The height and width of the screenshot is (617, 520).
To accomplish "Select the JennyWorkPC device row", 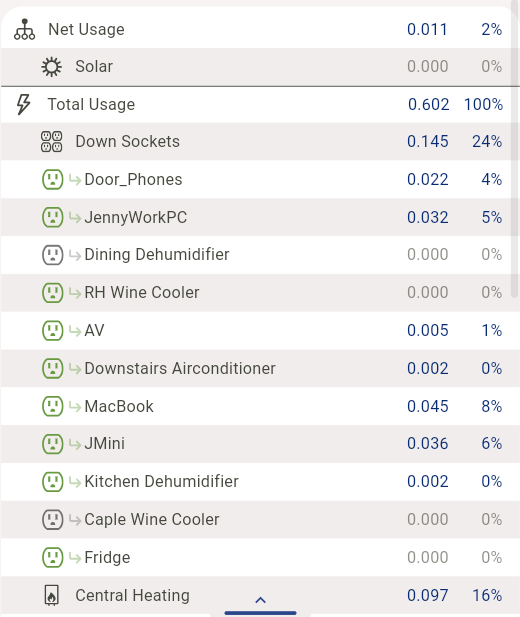I will [260, 217].
